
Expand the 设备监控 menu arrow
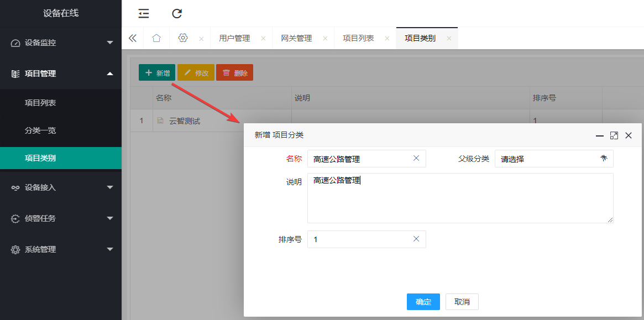tap(109, 43)
